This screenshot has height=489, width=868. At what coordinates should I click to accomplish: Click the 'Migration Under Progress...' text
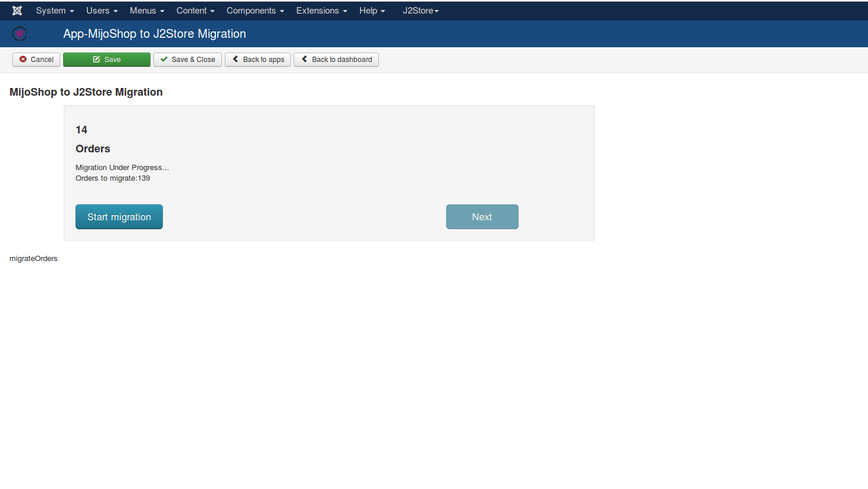(x=122, y=168)
